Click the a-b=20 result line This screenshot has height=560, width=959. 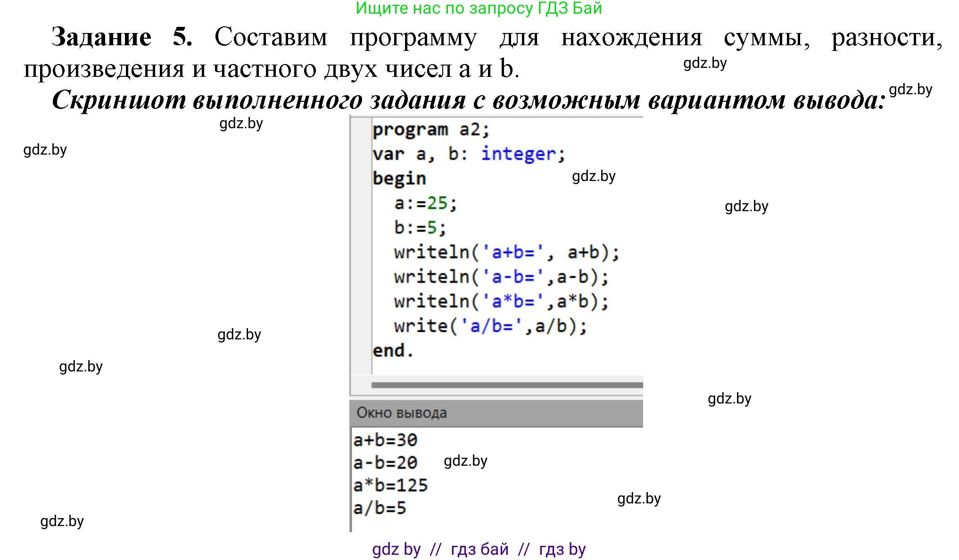(x=384, y=462)
